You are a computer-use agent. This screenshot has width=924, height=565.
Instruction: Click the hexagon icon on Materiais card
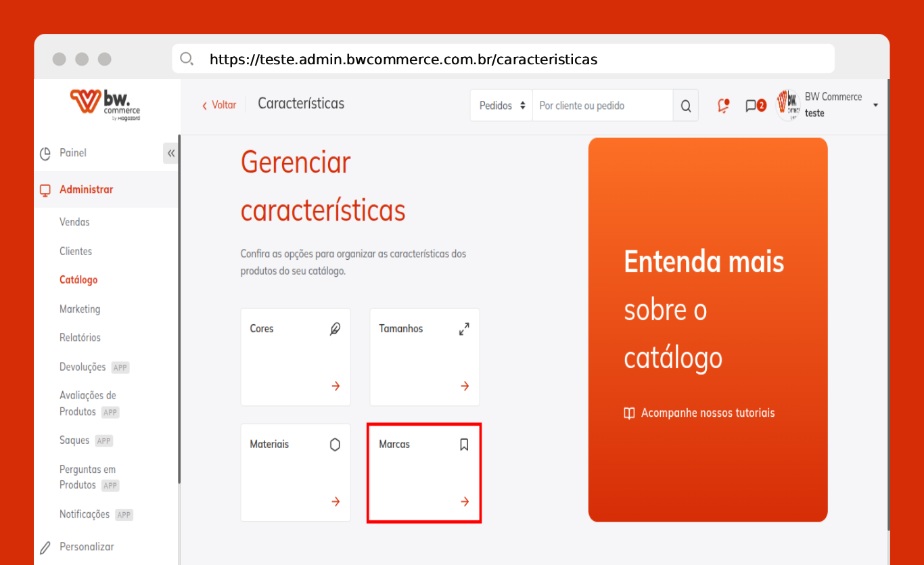[335, 445]
